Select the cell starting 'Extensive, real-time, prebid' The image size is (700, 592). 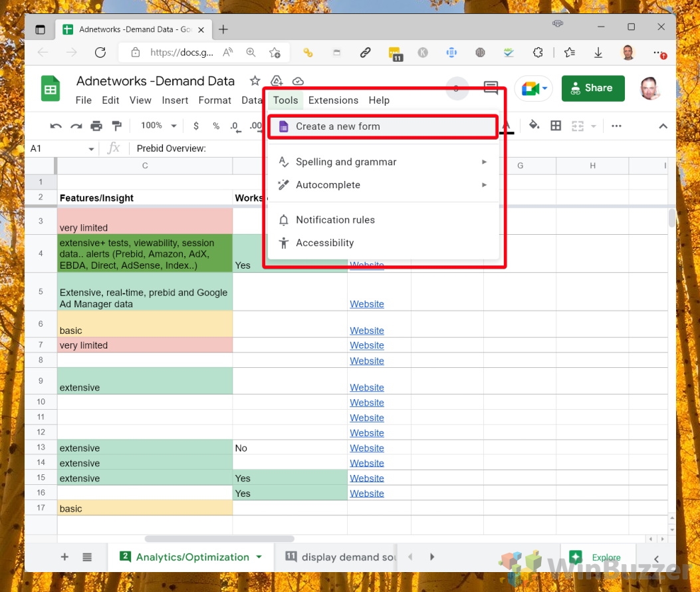[145, 292]
